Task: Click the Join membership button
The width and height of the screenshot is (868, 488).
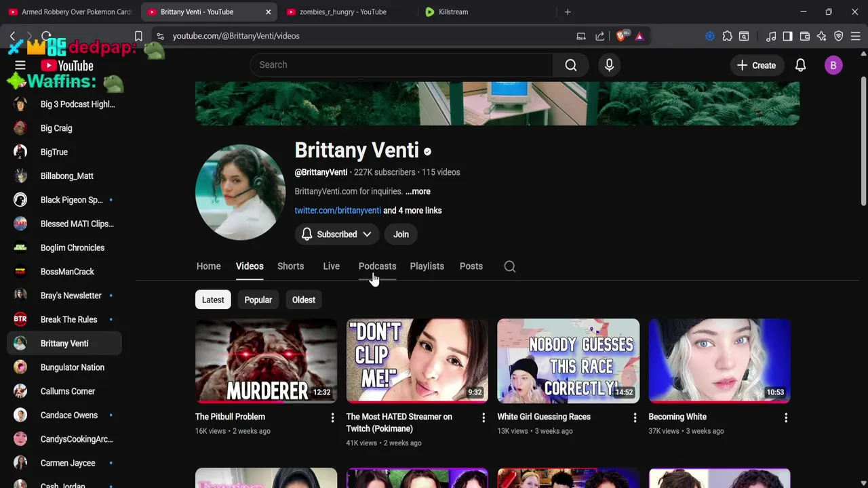Action: pyautogui.click(x=401, y=235)
